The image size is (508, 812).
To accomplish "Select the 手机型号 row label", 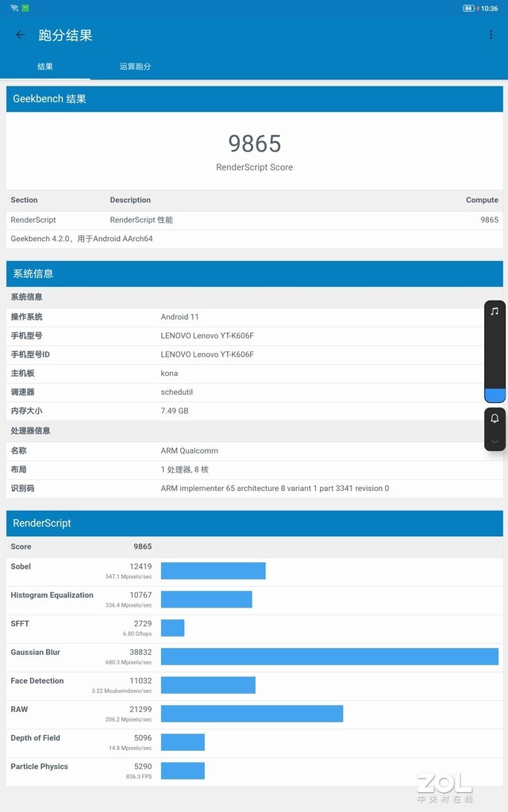I will tap(26, 335).
